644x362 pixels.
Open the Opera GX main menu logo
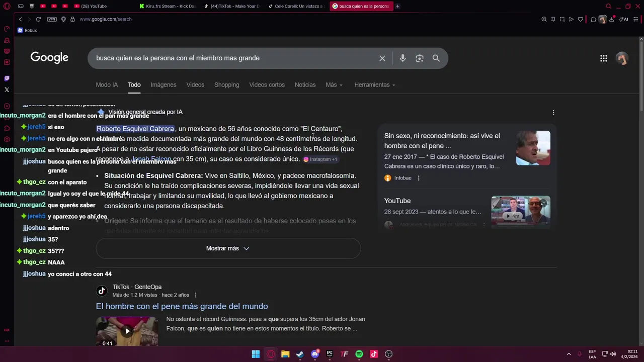(x=6, y=6)
